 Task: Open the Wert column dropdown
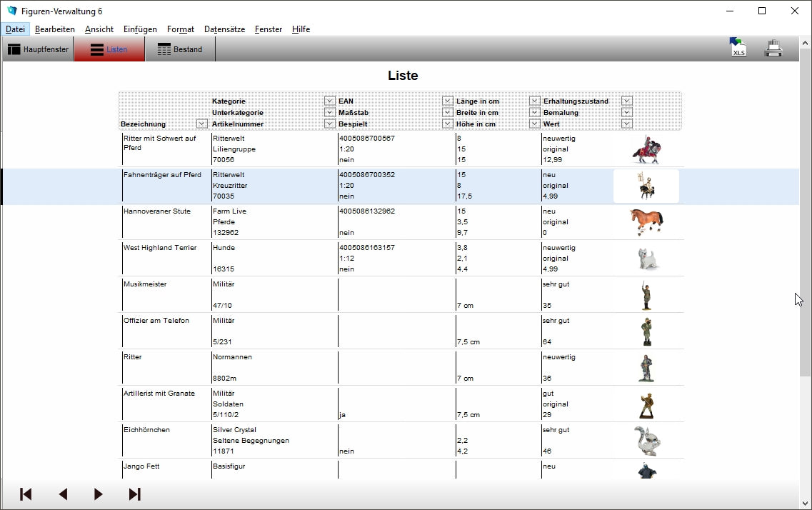tap(626, 124)
